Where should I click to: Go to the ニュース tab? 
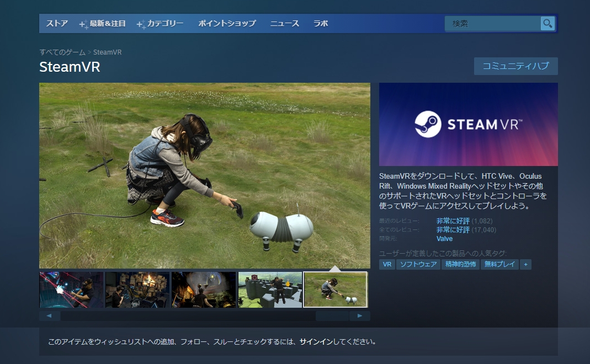pyautogui.click(x=284, y=23)
